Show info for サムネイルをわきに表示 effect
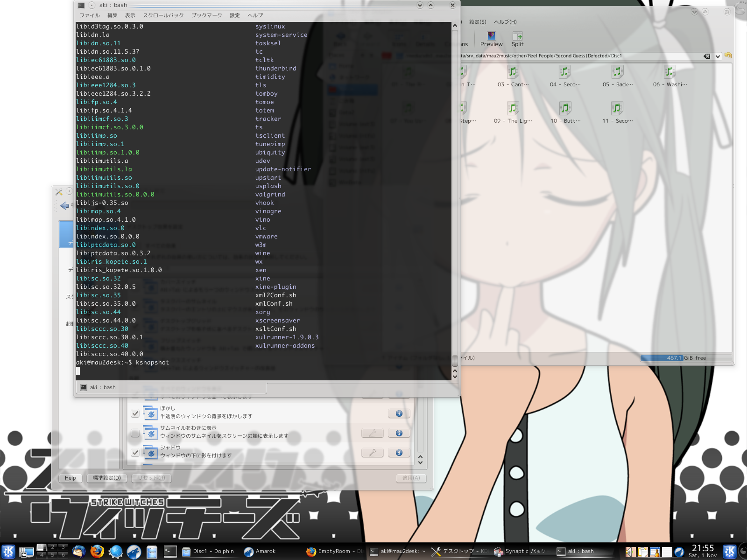The height and width of the screenshot is (560, 747). pos(399,433)
